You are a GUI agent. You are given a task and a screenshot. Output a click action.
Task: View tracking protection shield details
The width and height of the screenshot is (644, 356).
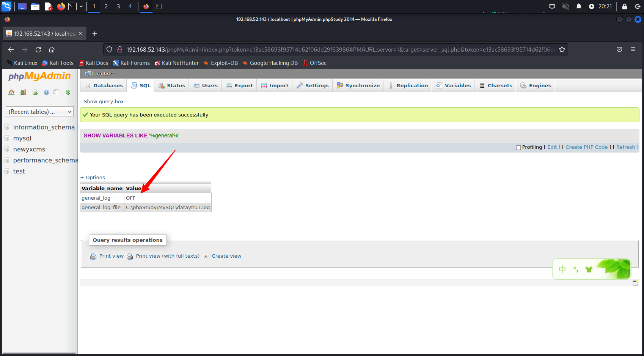[109, 49]
